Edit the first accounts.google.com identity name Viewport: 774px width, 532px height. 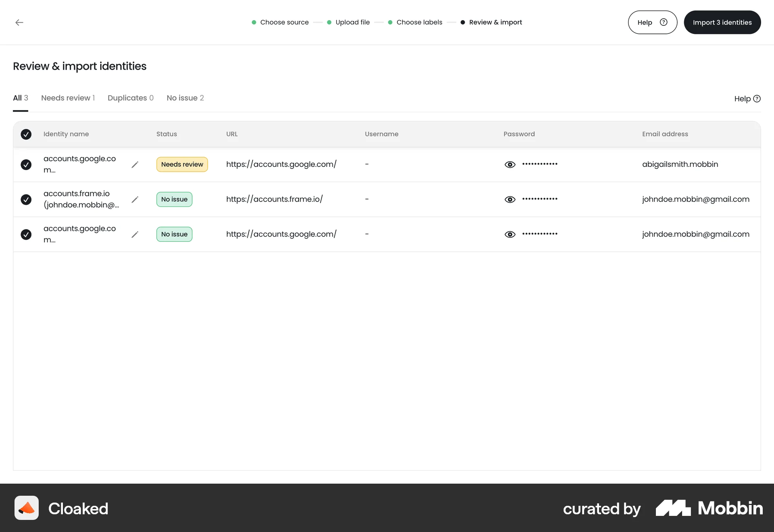[135, 164]
